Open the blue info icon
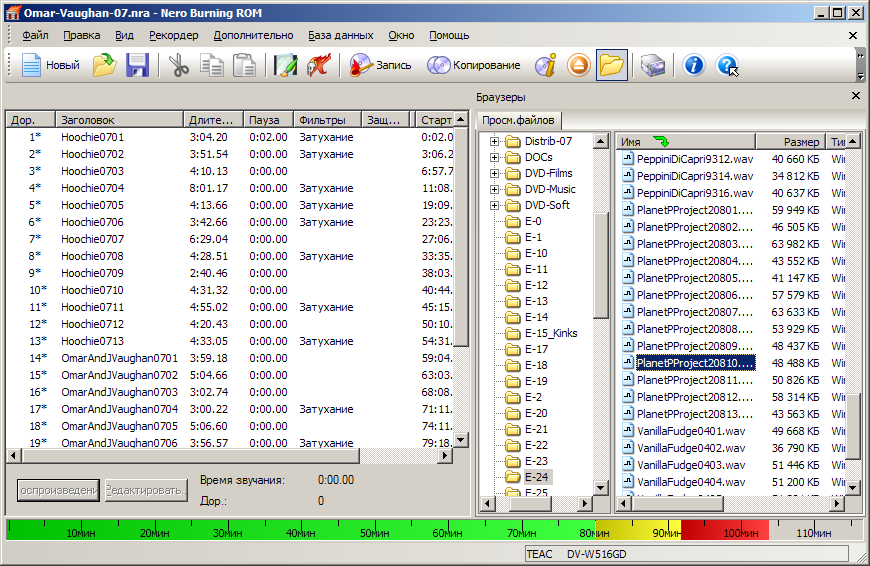 694,65
